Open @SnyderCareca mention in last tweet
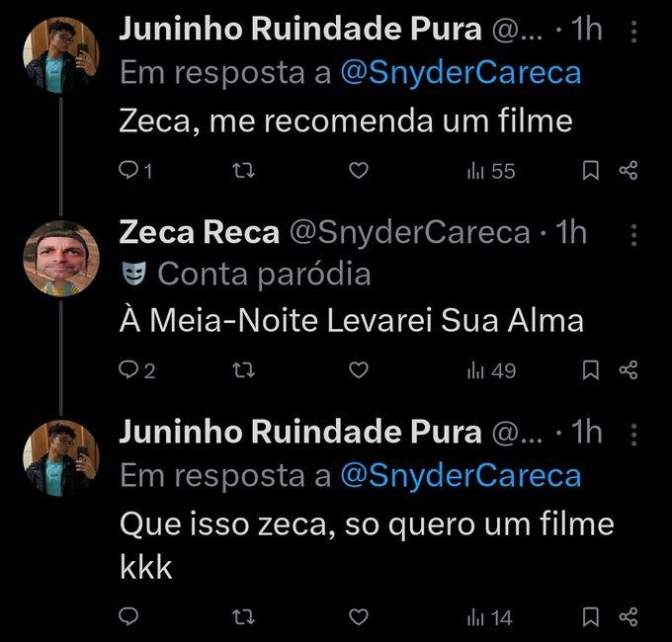Viewport: 672px width, 642px height. 460,476
